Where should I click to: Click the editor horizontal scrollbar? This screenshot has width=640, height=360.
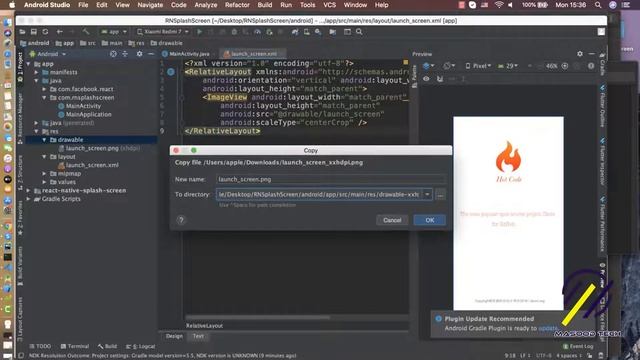[x=257, y=317]
